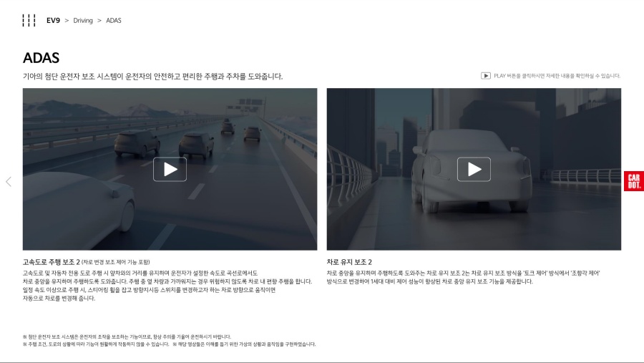This screenshot has width=644, height=363.
Task: Select the 'PLAY 버튼을 클릭하시면' hint text
Action: click(x=557, y=76)
